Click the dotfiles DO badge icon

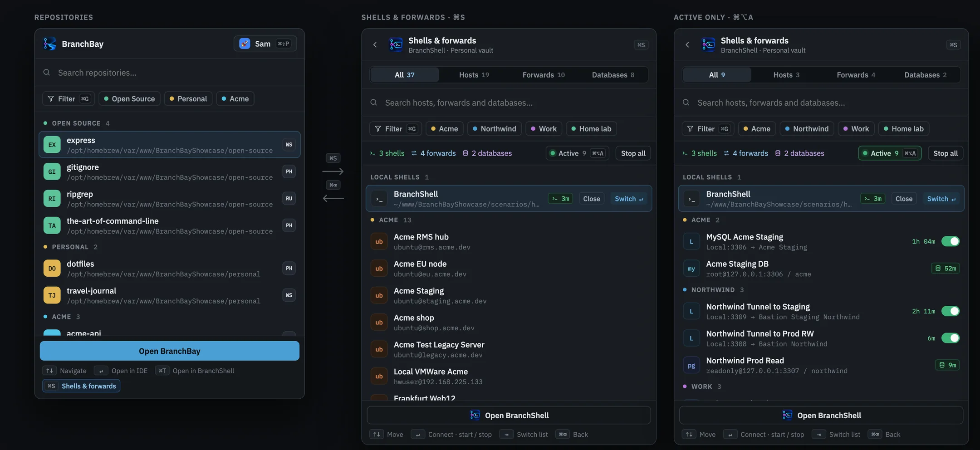tap(52, 268)
